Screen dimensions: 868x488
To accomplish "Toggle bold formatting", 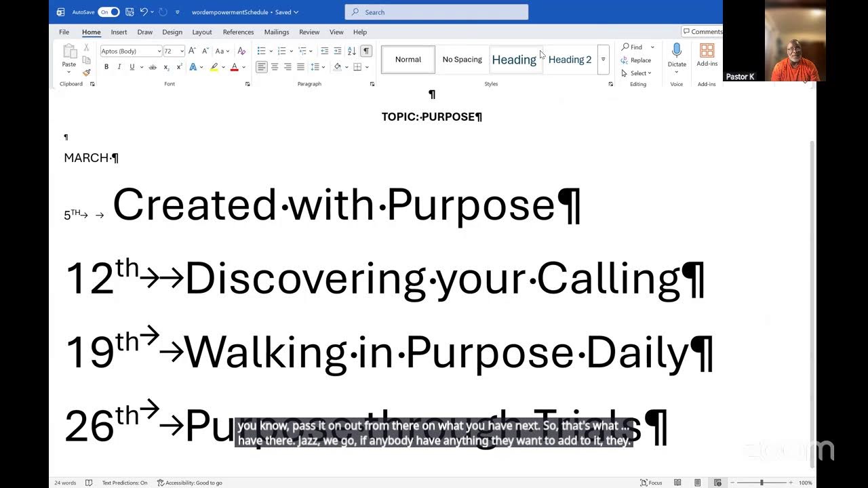I will point(106,67).
